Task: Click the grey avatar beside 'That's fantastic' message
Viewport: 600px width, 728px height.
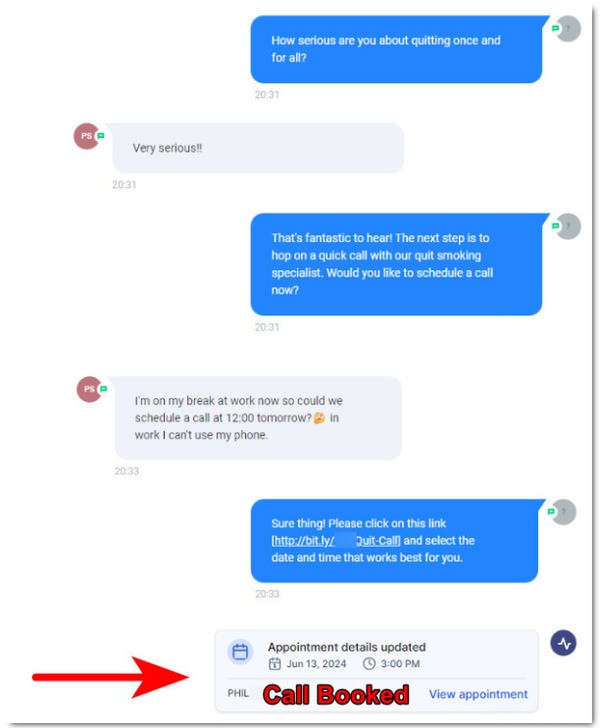Action: point(568,227)
